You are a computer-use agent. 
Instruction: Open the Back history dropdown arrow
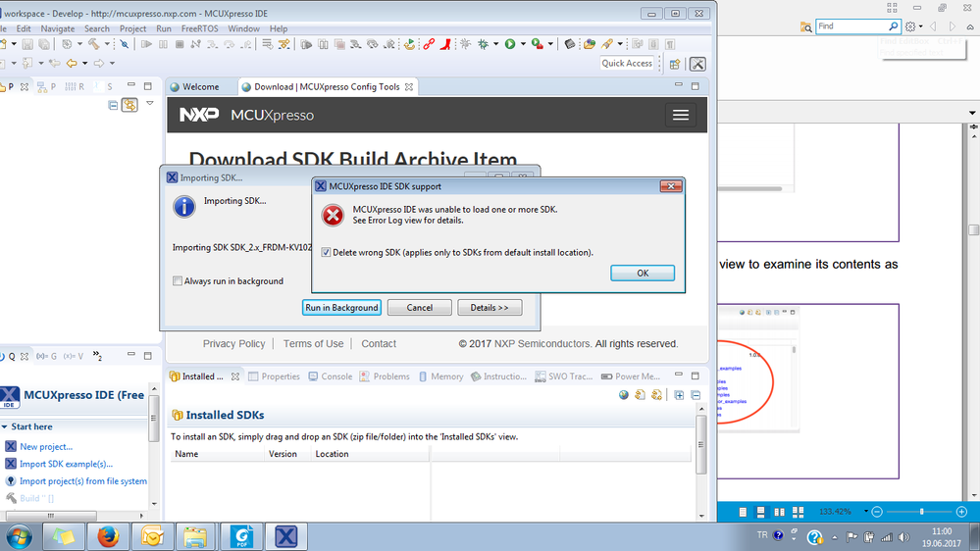coord(84,63)
